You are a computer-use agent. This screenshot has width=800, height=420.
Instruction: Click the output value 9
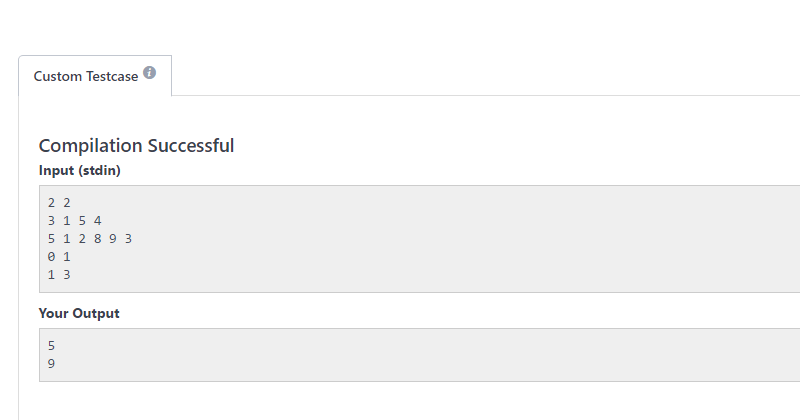51,363
